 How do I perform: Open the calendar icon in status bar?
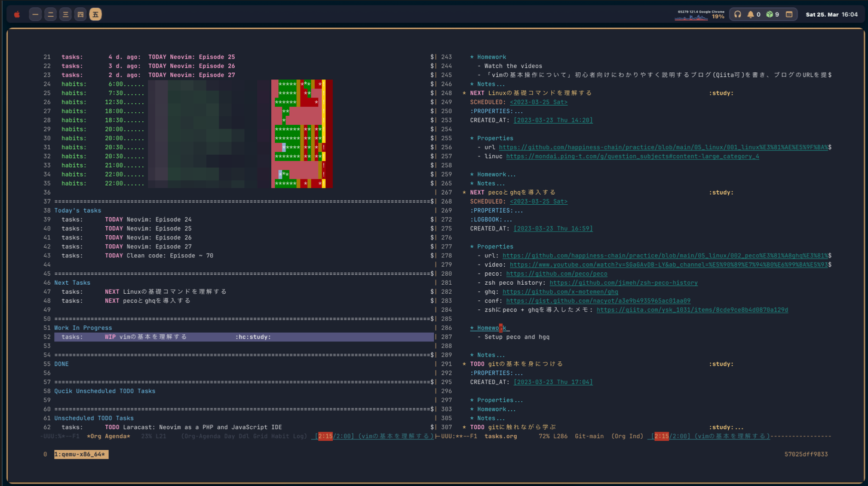coord(789,14)
